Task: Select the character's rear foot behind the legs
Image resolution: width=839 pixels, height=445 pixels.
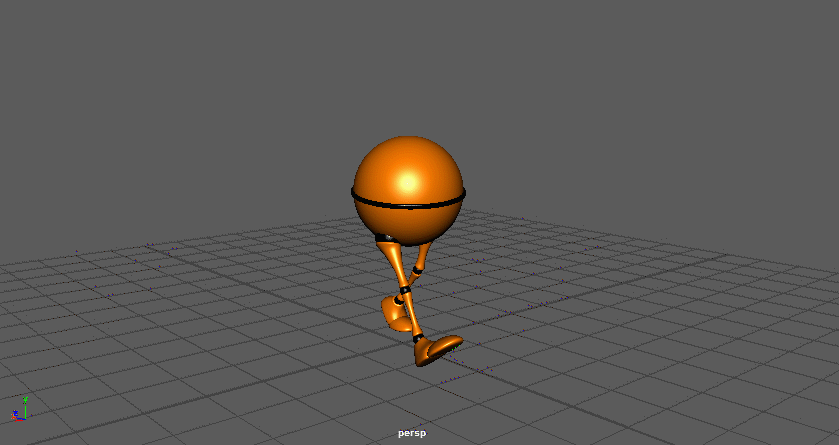Action: (x=395, y=315)
